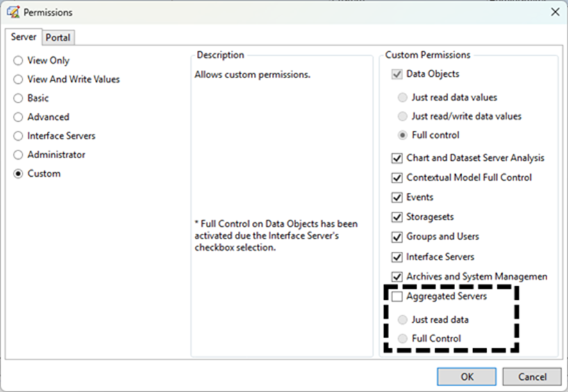Switch to the Portal tab

[x=58, y=38]
